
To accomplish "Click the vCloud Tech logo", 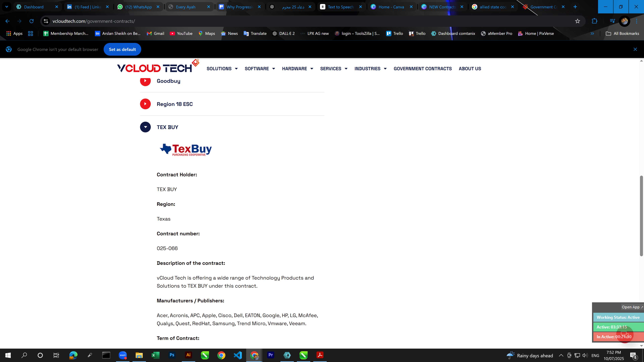I will click(158, 66).
